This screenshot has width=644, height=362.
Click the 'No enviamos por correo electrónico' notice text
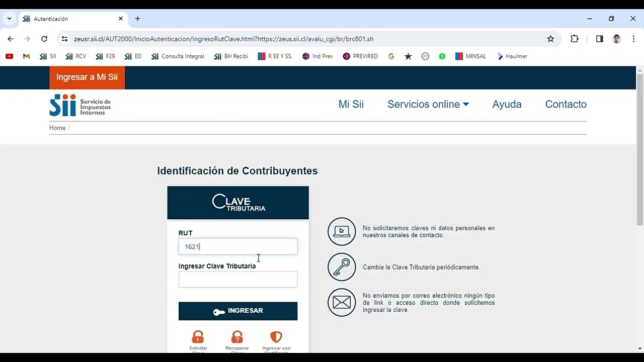click(429, 303)
